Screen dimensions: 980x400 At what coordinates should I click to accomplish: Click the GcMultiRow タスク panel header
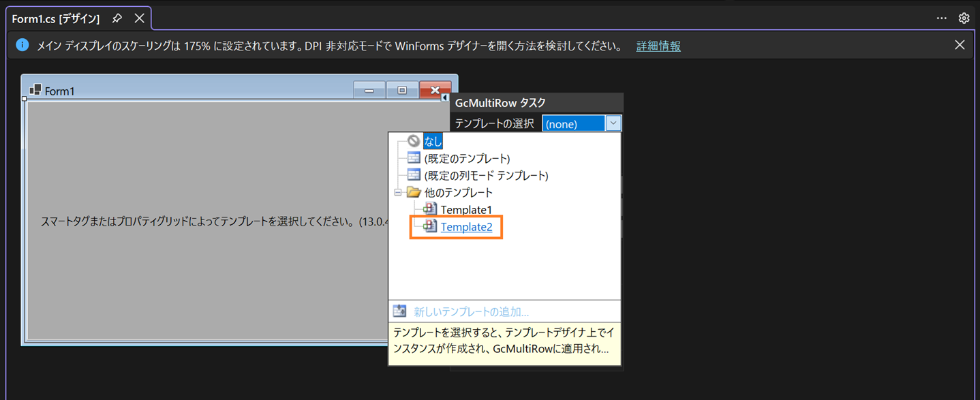point(536,103)
